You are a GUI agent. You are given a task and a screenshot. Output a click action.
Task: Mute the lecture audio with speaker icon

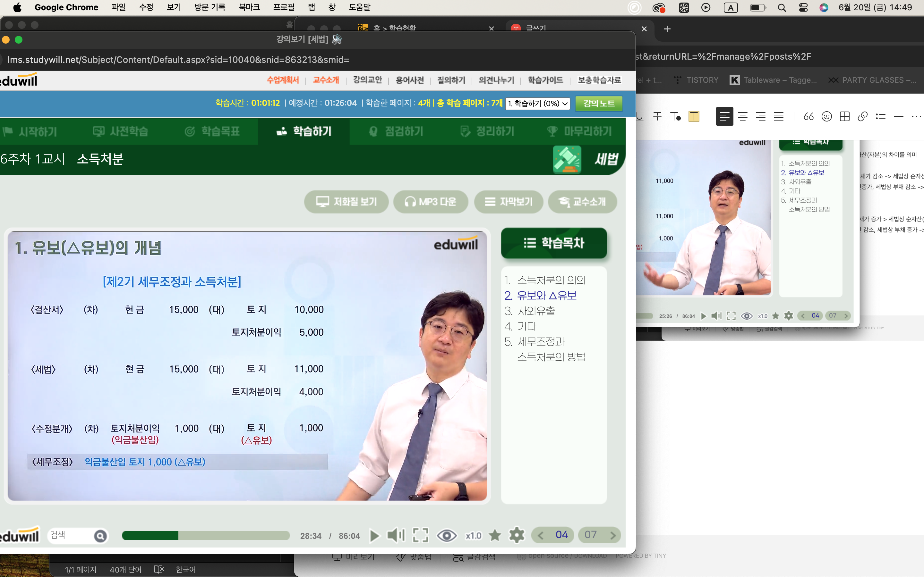tap(396, 535)
